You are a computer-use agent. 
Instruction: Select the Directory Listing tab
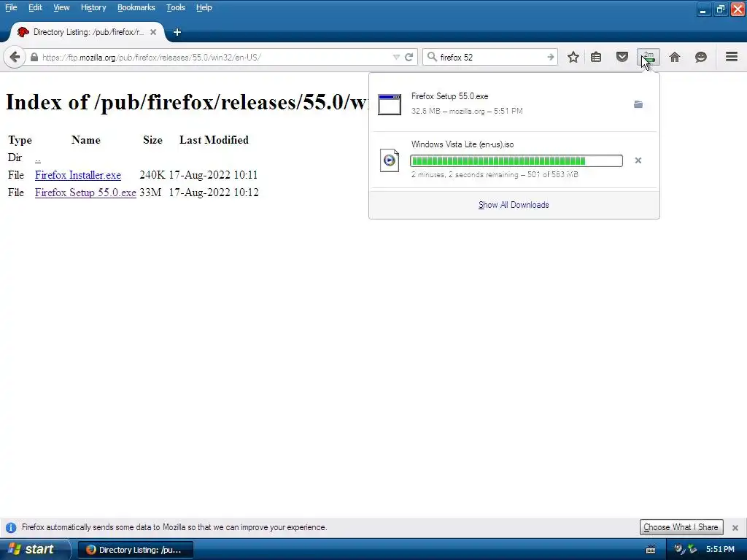pos(88,32)
